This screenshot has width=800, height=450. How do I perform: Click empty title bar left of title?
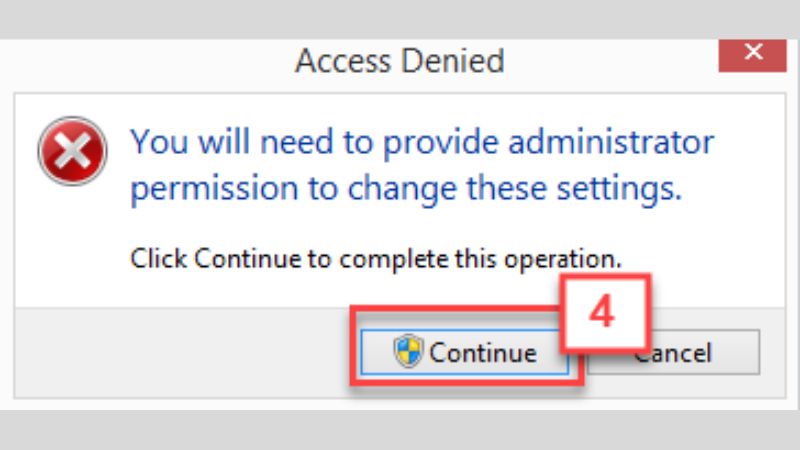150,62
